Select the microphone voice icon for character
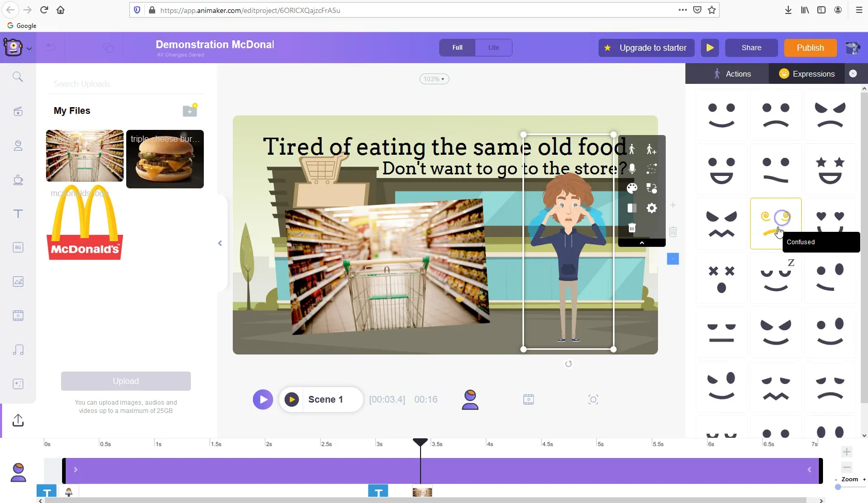868x503 pixels. (x=631, y=169)
